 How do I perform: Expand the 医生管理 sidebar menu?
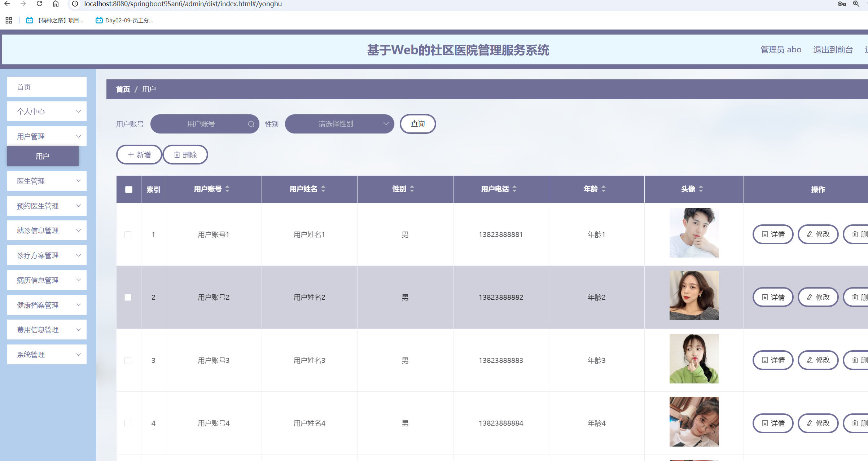pos(47,181)
